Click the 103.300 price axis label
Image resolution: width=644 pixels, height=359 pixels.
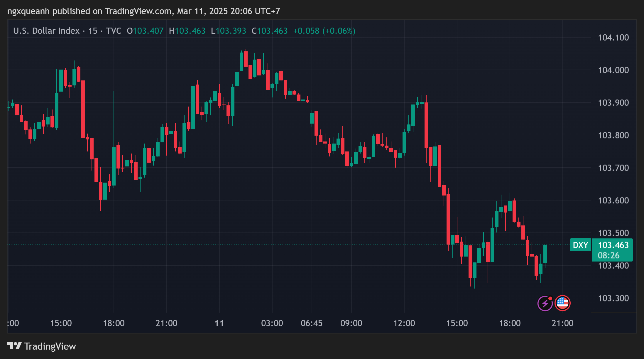click(x=613, y=298)
